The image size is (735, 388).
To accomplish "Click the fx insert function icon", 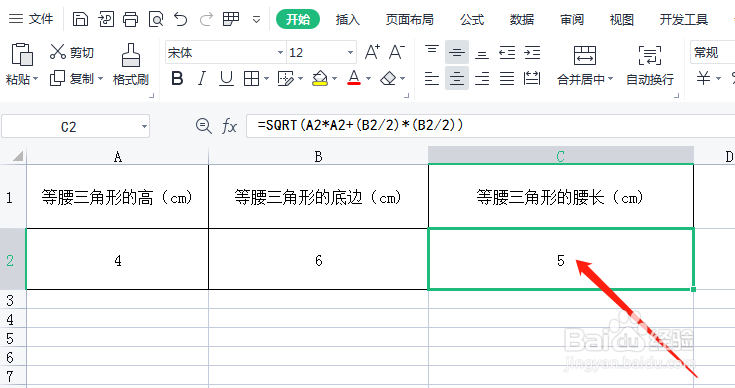I will click(x=229, y=126).
